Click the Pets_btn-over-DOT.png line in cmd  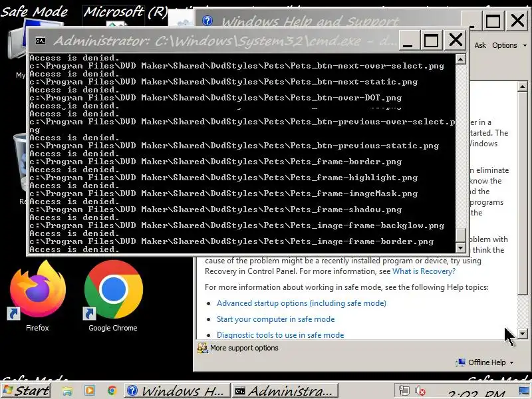215,98
